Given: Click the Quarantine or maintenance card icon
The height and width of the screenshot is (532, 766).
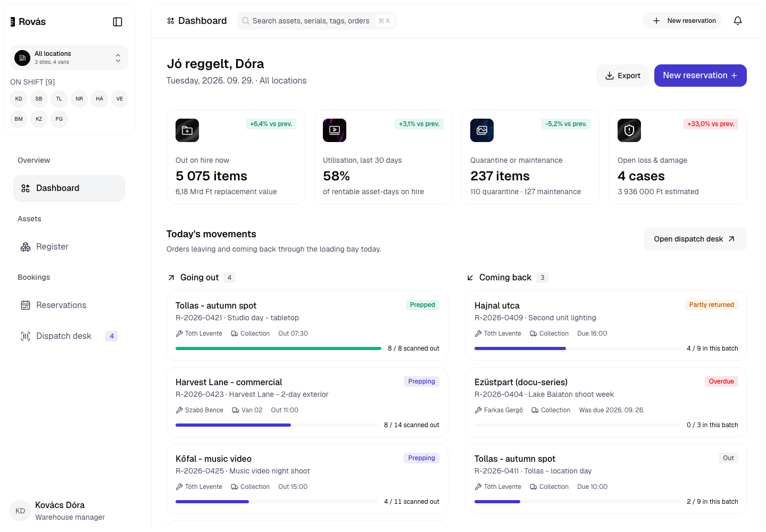Looking at the screenshot, I should click(x=482, y=130).
